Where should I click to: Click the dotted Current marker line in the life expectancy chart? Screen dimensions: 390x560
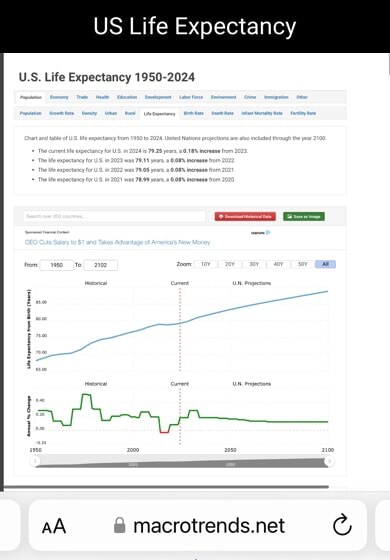(180, 329)
